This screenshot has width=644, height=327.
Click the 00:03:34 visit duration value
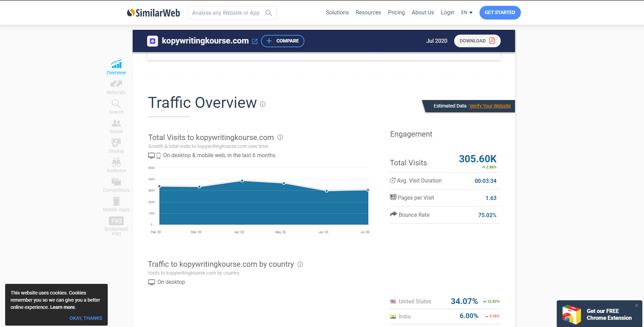[x=485, y=181]
